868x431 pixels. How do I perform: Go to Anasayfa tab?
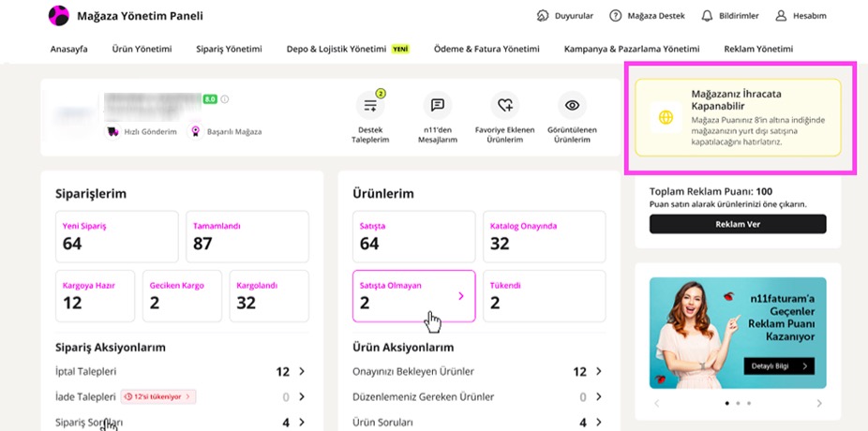(68, 49)
